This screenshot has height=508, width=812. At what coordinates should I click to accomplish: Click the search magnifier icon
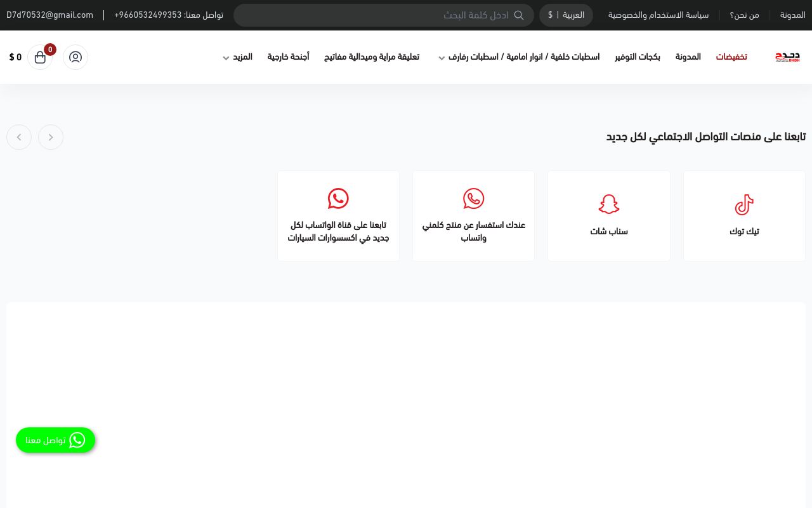(519, 15)
